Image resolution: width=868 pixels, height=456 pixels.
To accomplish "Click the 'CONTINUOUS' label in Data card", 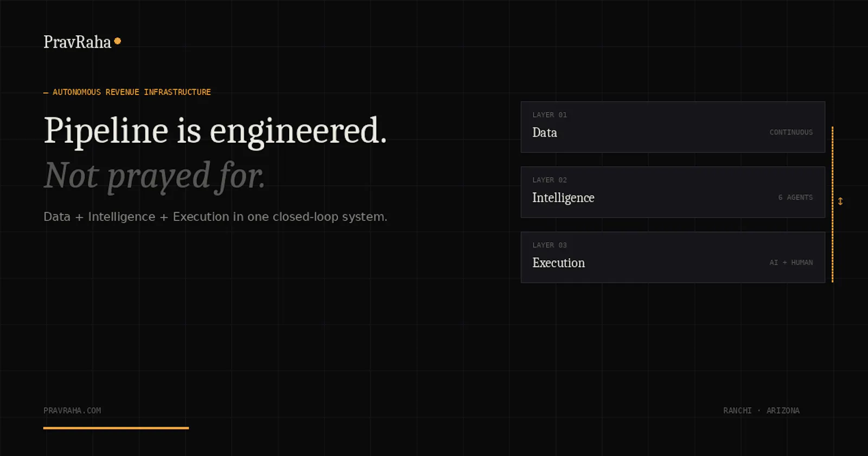I will point(791,132).
